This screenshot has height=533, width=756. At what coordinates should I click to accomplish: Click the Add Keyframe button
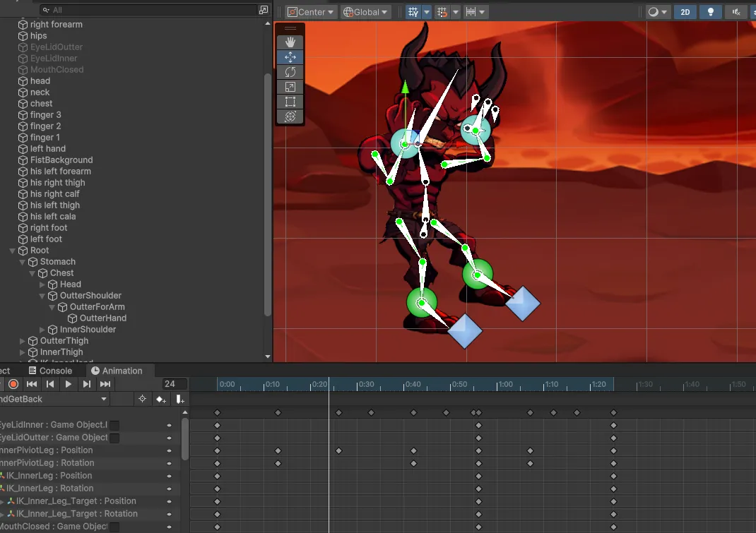pyautogui.click(x=161, y=400)
